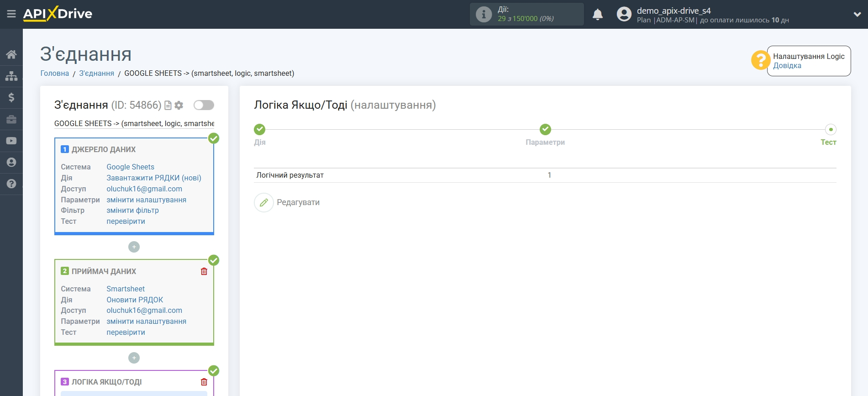Click the ApiX-Drive logo
The image size is (868, 396).
click(x=58, y=14)
